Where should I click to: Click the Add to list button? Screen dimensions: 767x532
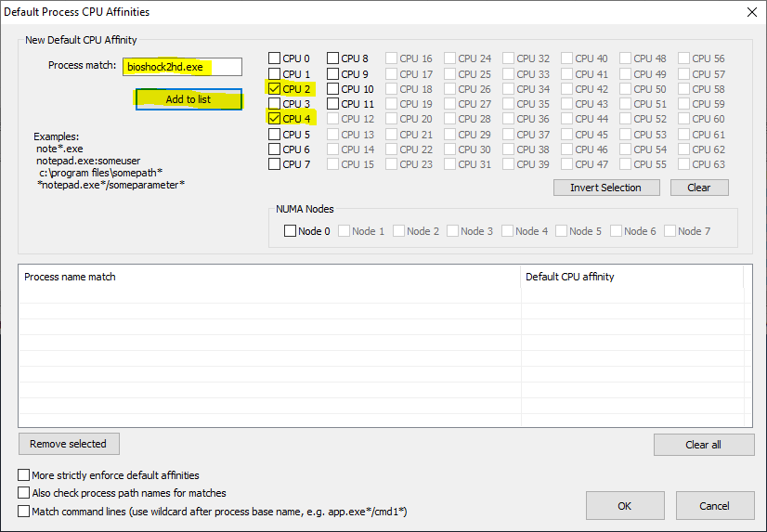click(x=188, y=99)
